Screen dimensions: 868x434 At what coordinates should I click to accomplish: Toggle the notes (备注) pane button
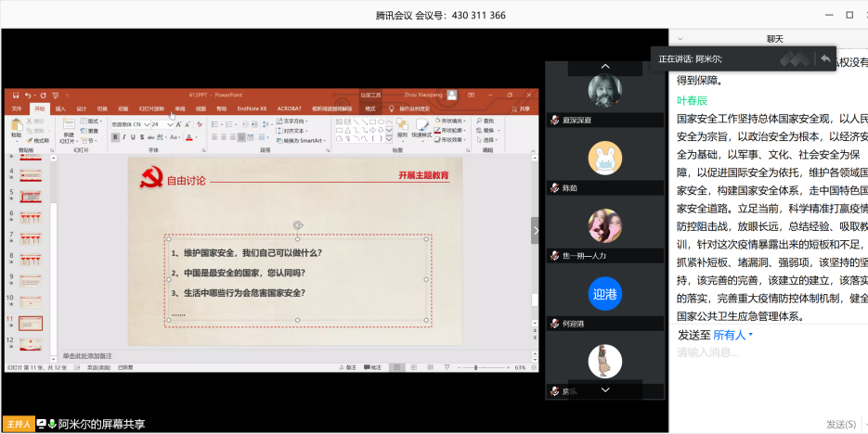pyautogui.click(x=347, y=367)
